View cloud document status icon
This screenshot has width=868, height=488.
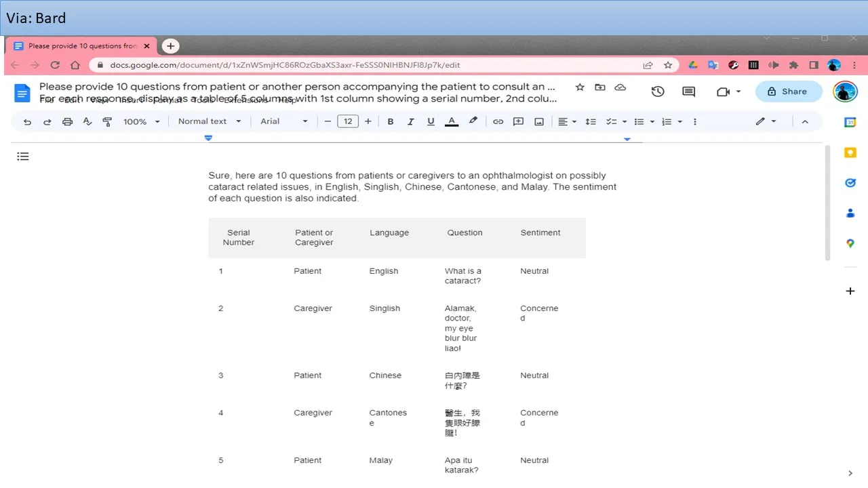click(620, 87)
